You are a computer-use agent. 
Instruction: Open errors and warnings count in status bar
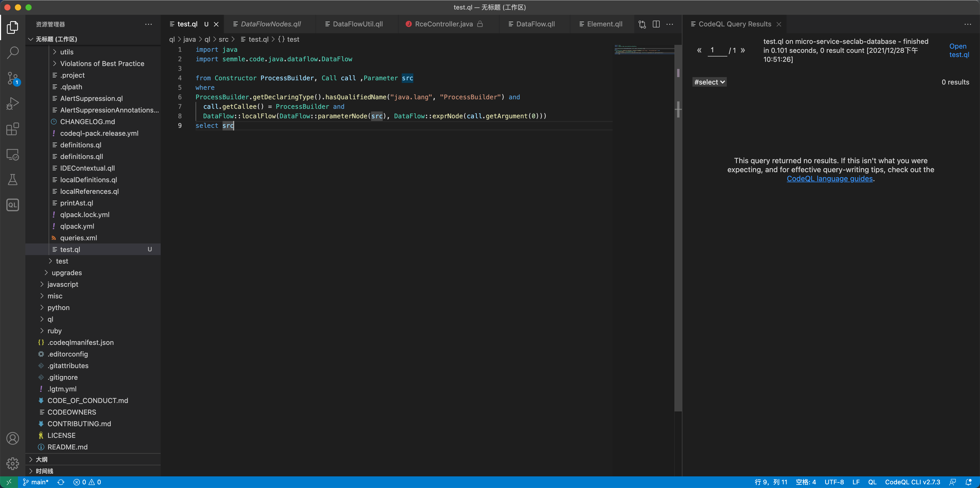(87, 482)
